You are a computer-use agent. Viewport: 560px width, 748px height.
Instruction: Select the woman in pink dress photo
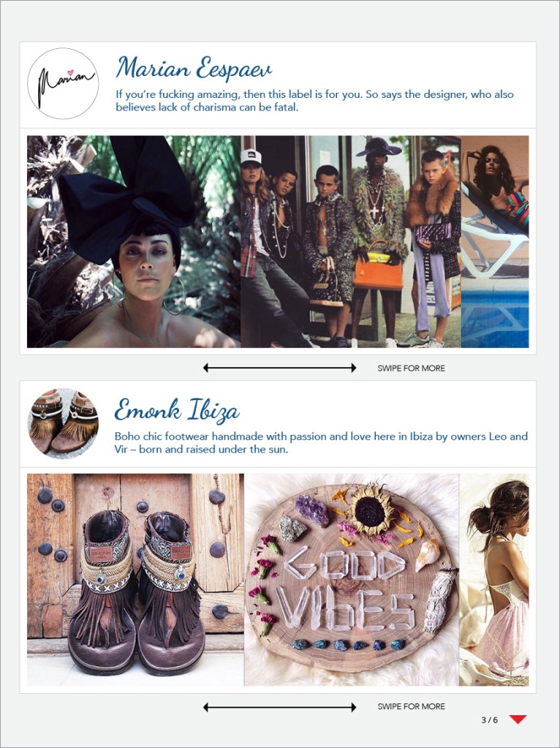(x=493, y=580)
